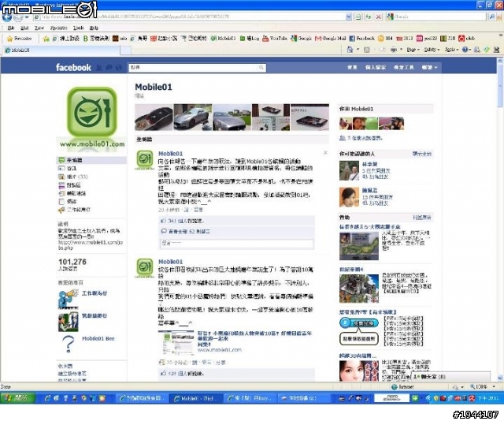Viewport: 504px width, 421px height.
Task: Click the IE quick launch icon on taskbar
Action: pos(47,398)
